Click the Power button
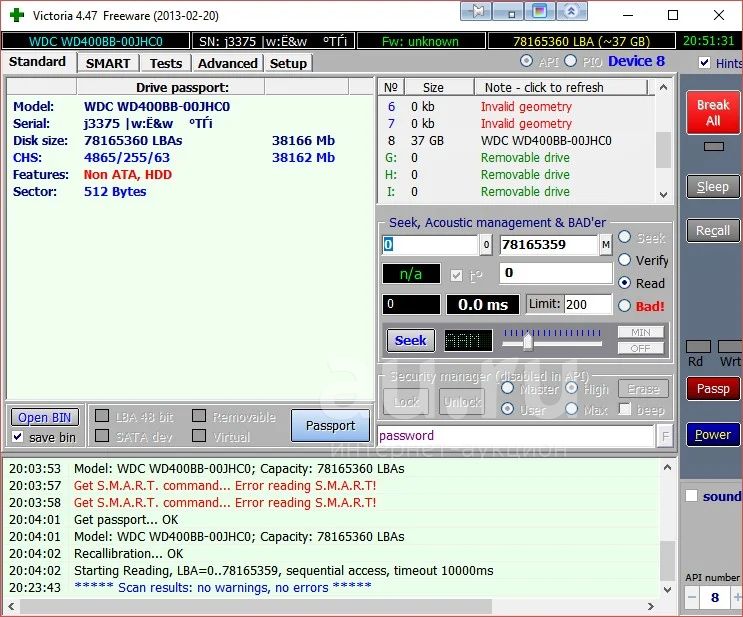The image size is (743, 617). (x=713, y=435)
